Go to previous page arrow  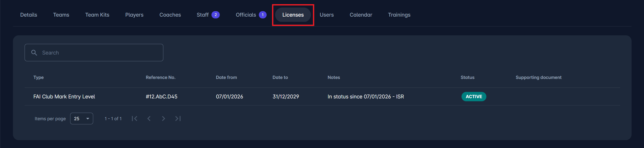(149, 119)
